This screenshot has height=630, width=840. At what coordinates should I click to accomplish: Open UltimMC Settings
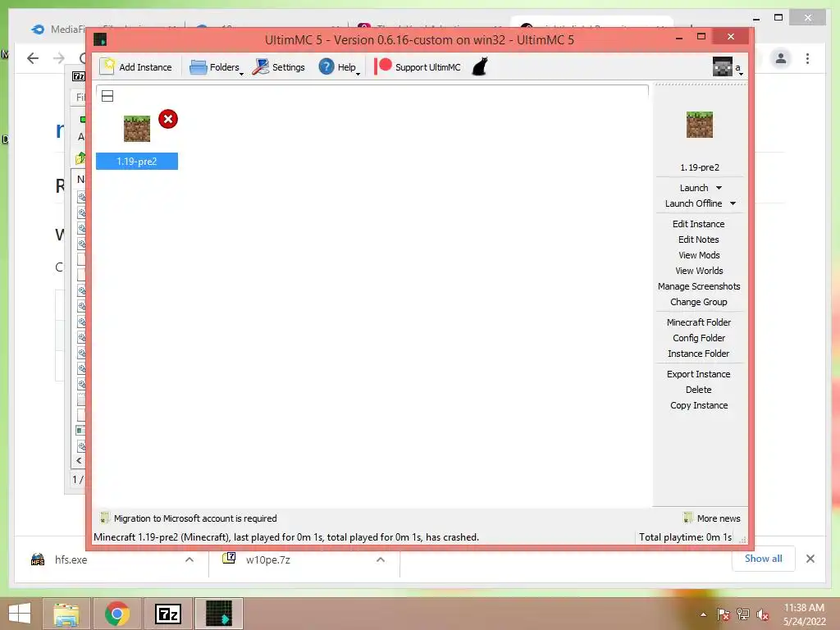tap(279, 67)
